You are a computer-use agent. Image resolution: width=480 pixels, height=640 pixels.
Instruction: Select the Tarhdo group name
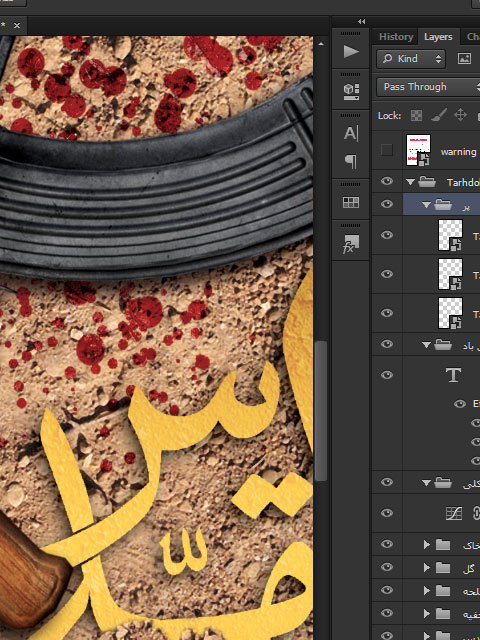pos(463,182)
